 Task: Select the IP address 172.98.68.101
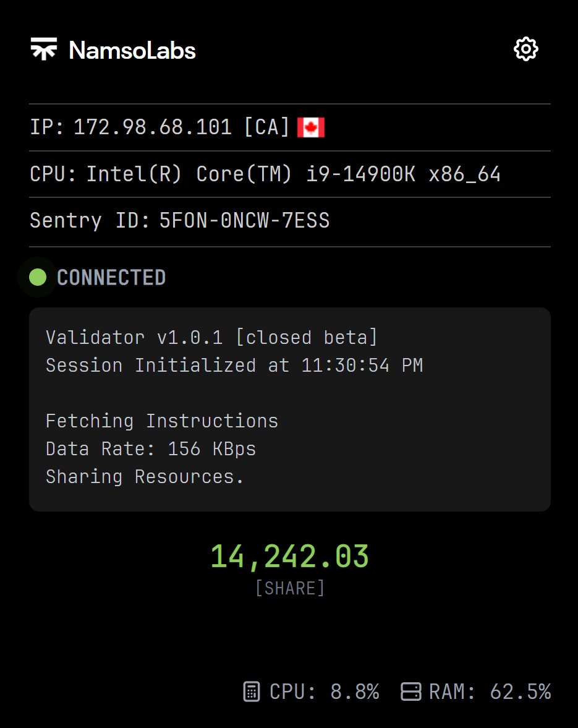pos(153,127)
